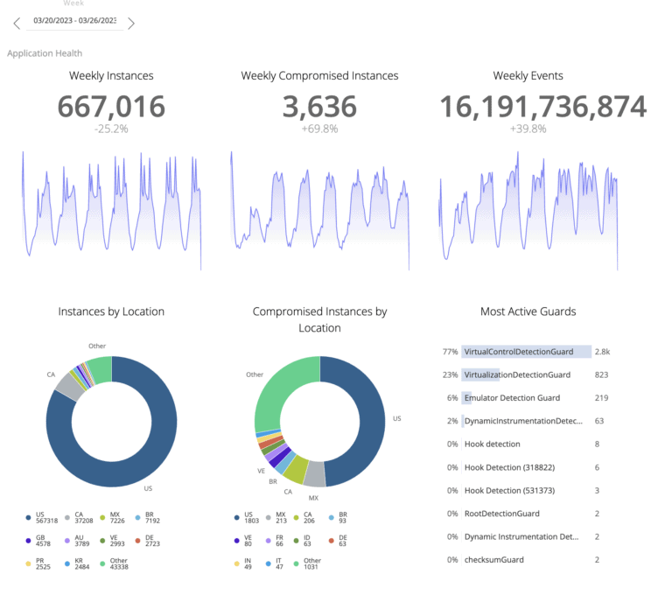Select the Hook Detection (531373) row

pos(526,490)
